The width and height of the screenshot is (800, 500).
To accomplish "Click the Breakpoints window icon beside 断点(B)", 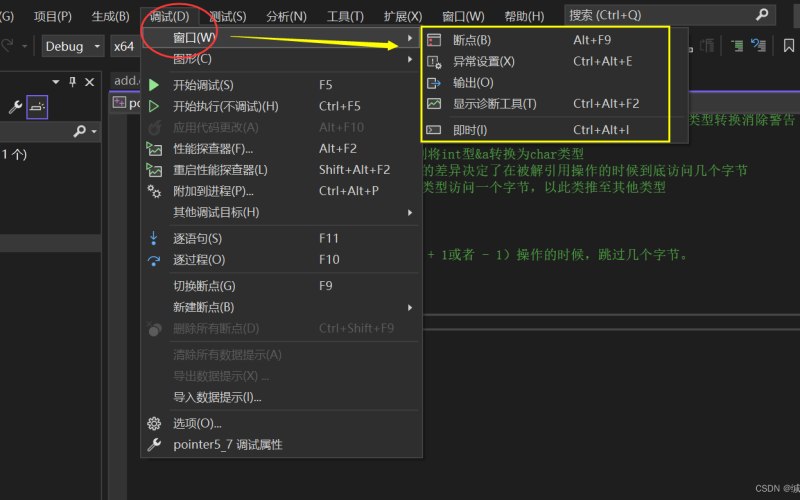I will click(x=434, y=40).
